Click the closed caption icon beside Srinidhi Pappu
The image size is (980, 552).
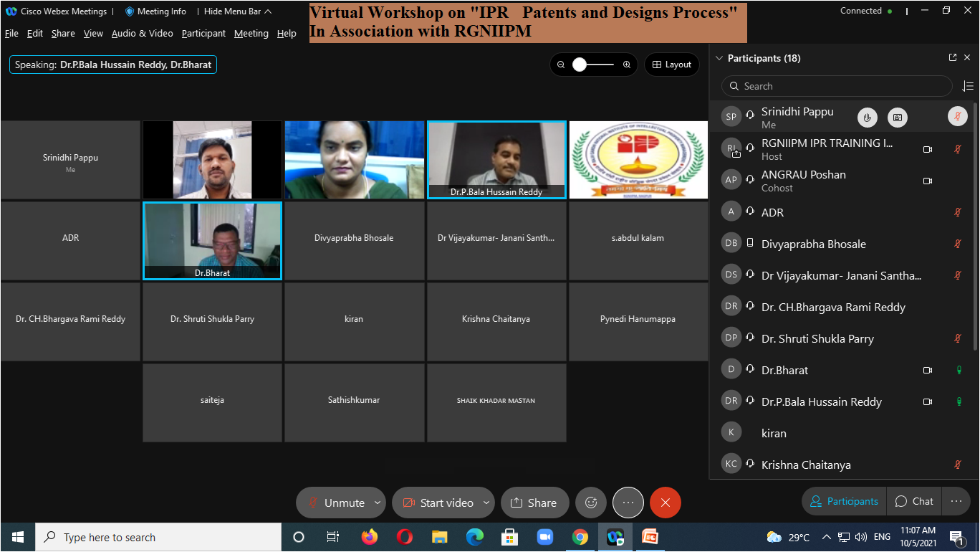897,117
